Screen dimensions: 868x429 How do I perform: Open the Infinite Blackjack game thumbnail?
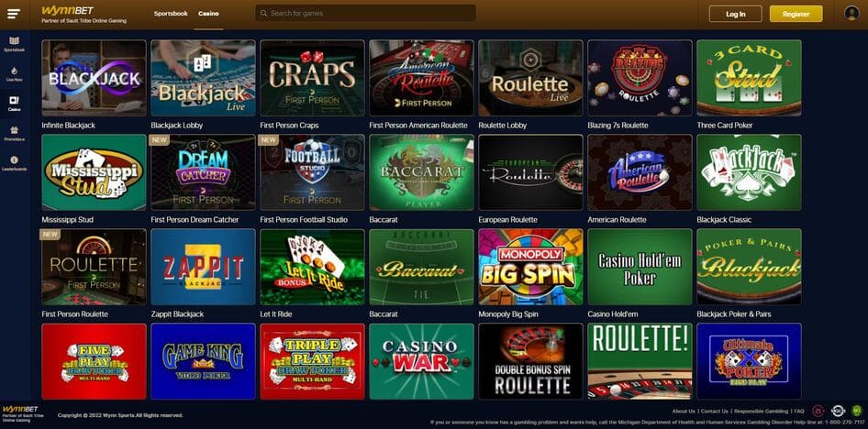pos(95,77)
